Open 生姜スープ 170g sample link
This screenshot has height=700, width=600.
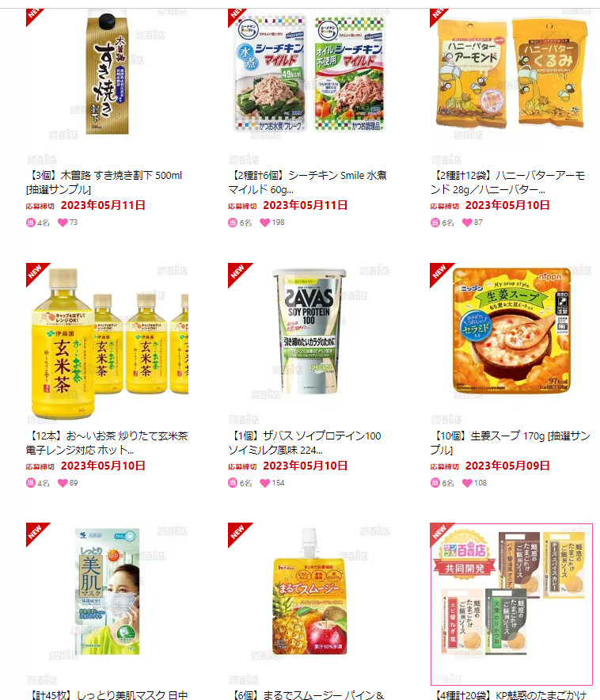pos(511,443)
